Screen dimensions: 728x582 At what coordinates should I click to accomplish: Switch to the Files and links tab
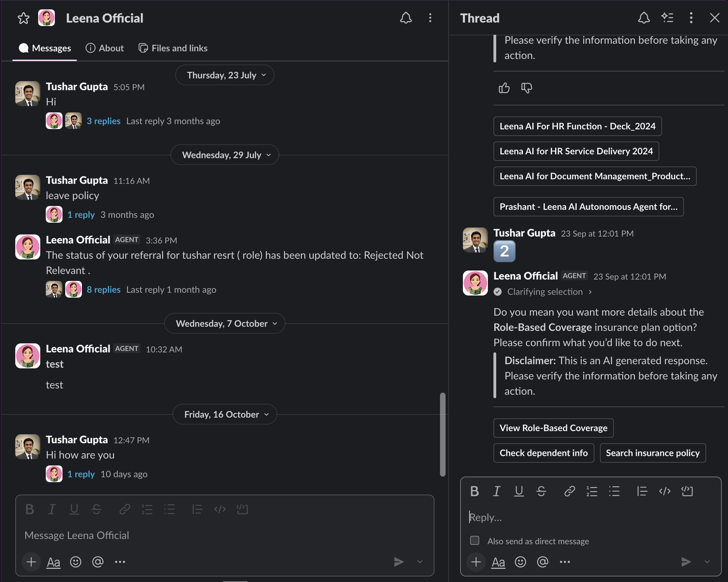pos(173,48)
